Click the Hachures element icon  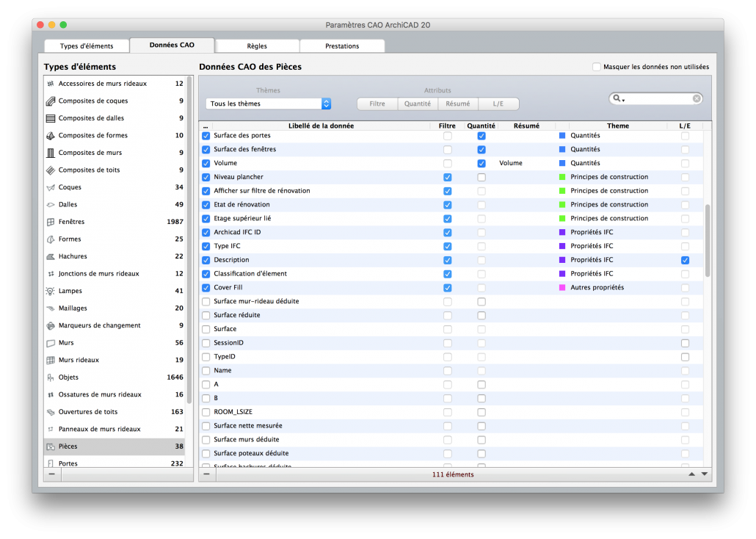[x=51, y=257]
